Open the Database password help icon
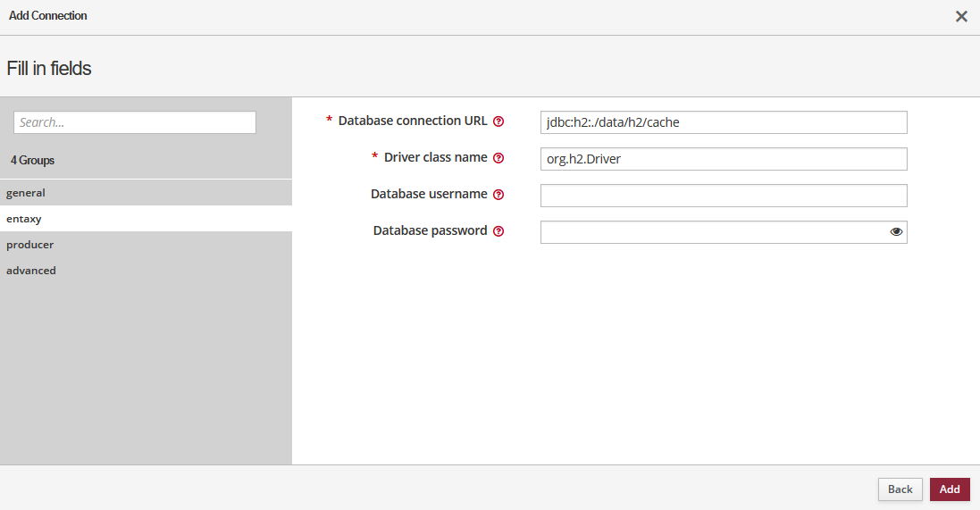The image size is (980, 510). click(x=498, y=231)
